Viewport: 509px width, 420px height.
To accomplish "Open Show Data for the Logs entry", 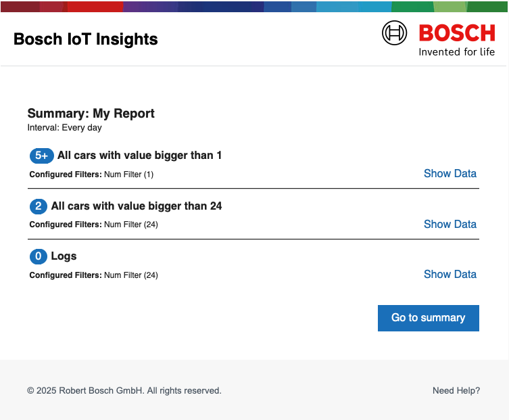I will (x=450, y=275).
